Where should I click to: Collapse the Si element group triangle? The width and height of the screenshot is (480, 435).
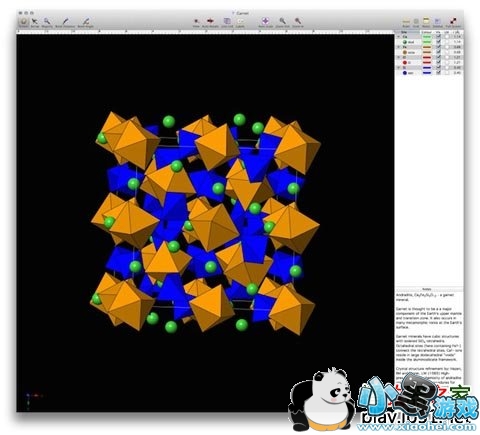tap(398, 68)
